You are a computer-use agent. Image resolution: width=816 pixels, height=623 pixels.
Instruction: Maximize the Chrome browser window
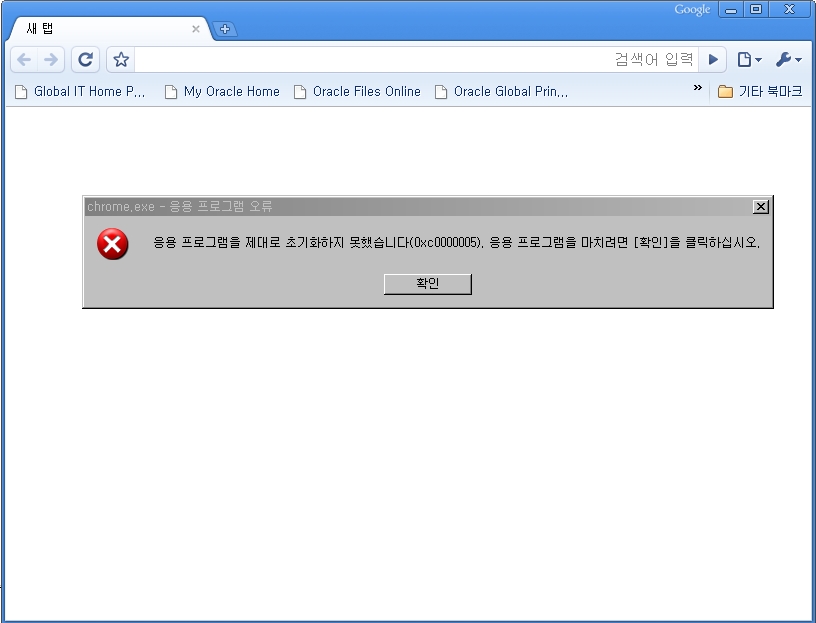[756, 9]
